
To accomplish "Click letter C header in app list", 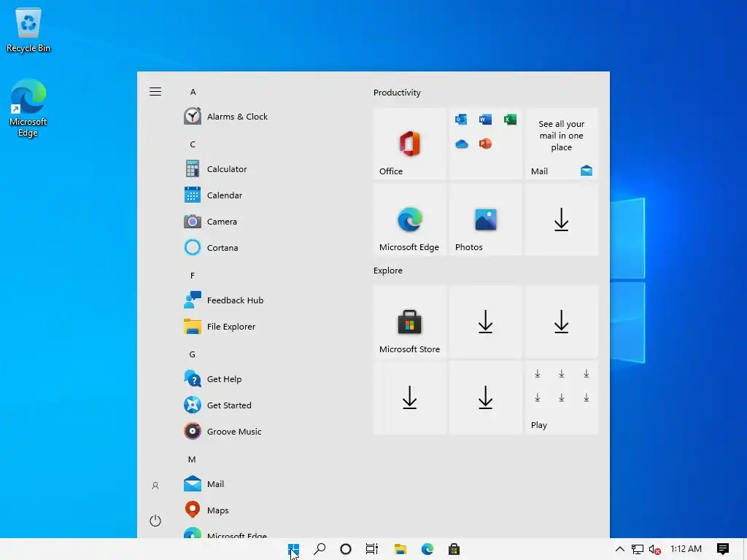I will [193, 144].
